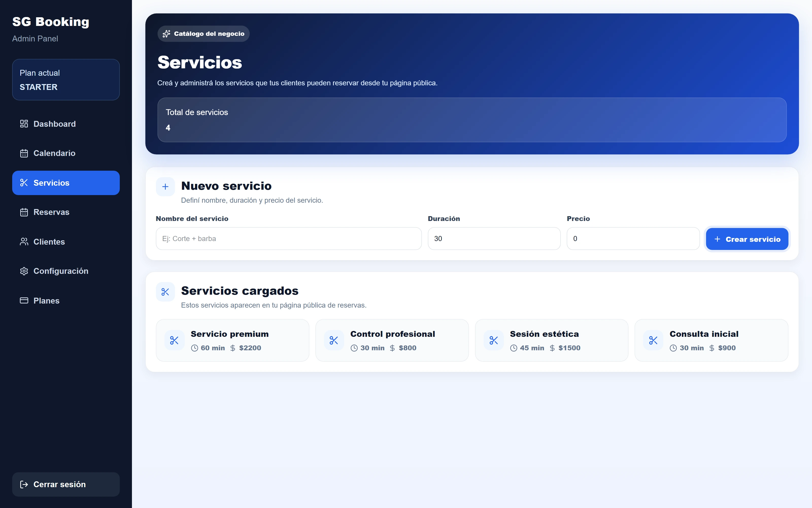
Task: Click the $900 price value
Action: point(727,348)
